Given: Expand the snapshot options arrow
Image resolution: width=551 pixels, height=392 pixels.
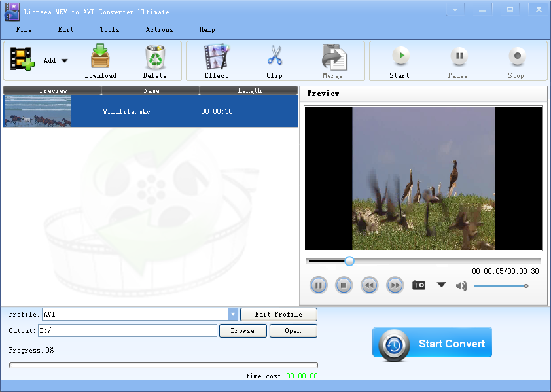Looking at the screenshot, I should [441, 285].
